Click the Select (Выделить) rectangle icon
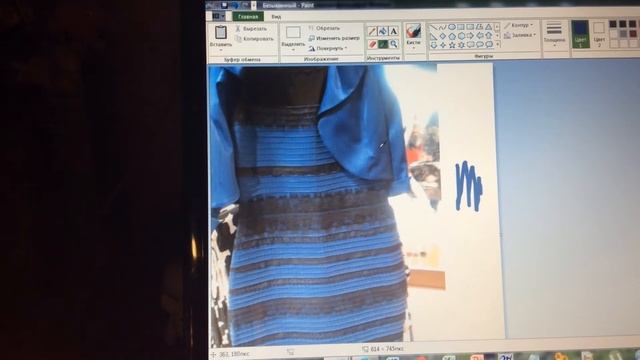This screenshot has width=640, height=360. (x=293, y=32)
